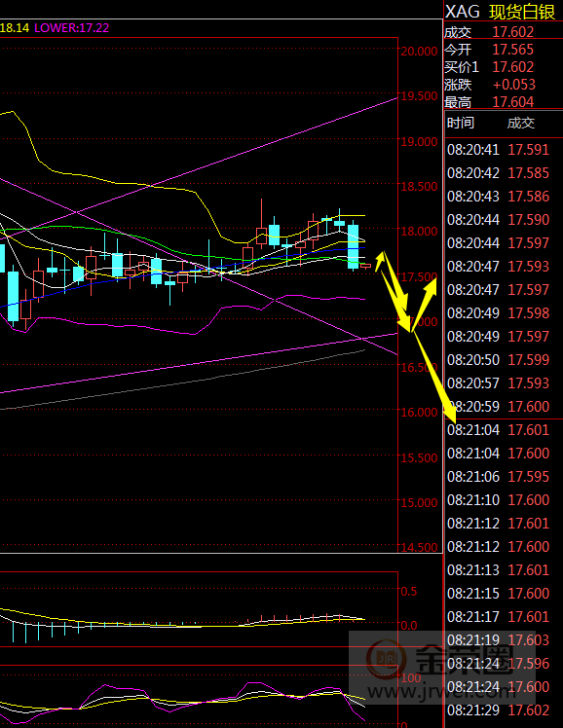This screenshot has height=728, width=563.
Task: Select the tick row at 08:21:29
Action: point(504,710)
